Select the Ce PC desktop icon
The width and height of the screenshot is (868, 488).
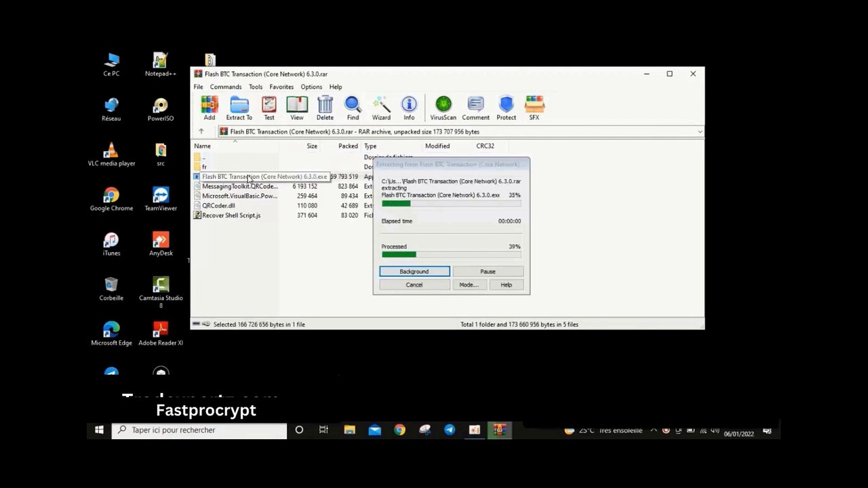click(x=111, y=65)
